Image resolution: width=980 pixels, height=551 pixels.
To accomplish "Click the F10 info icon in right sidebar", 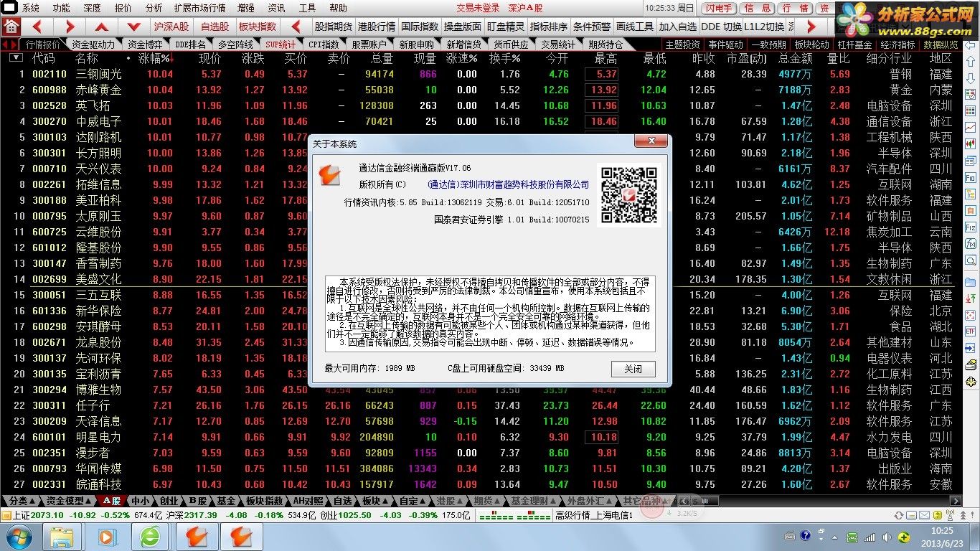I will (970, 176).
